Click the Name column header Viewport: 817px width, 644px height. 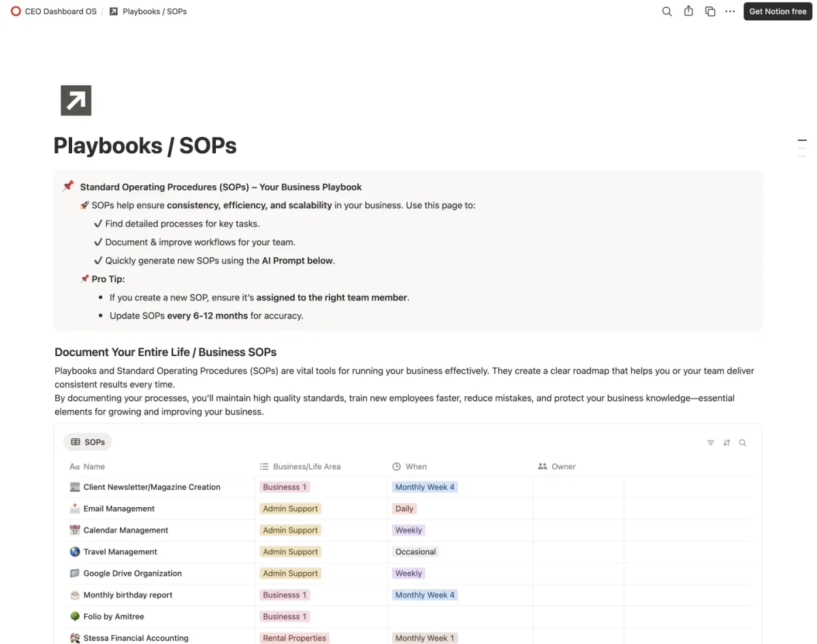pyautogui.click(x=87, y=466)
